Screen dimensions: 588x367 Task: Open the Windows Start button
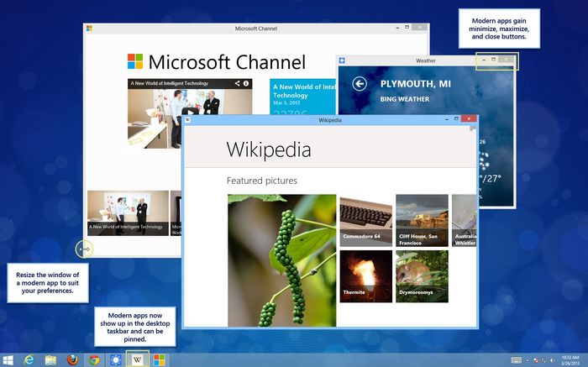tap(8, 359)
